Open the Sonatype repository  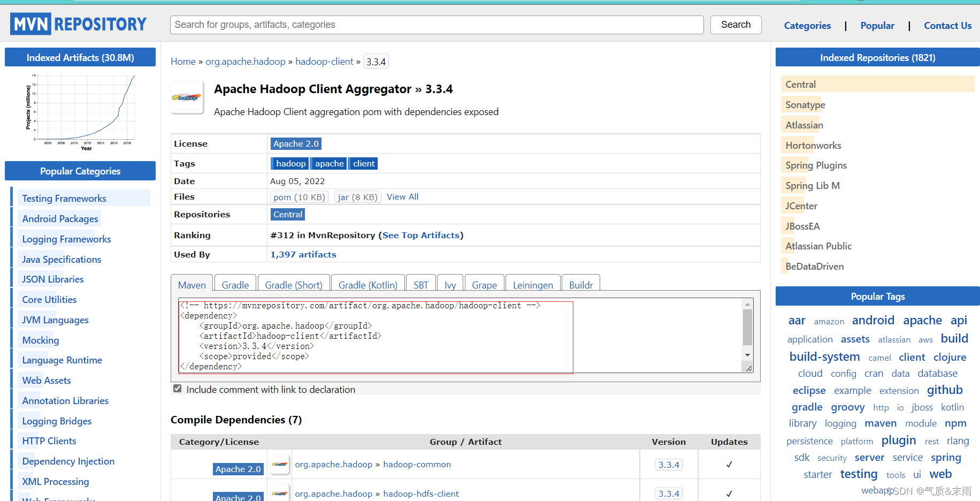point(805,105)
